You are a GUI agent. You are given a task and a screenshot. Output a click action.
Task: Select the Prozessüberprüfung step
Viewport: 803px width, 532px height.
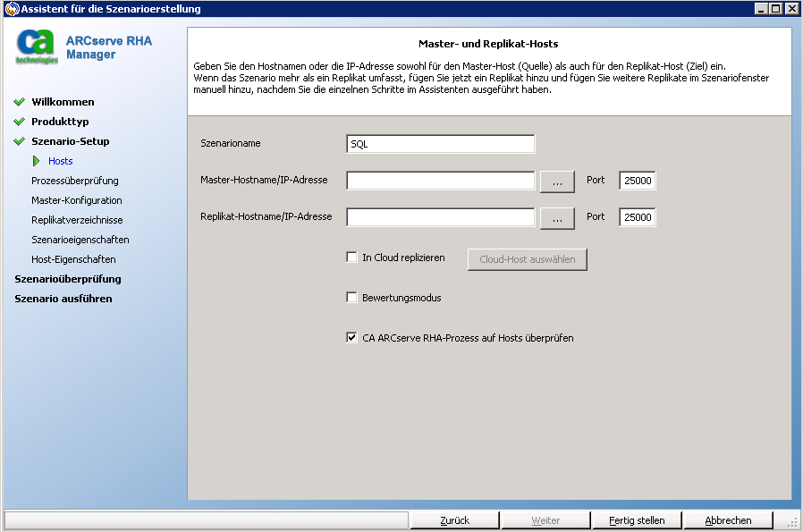(75, 181)
